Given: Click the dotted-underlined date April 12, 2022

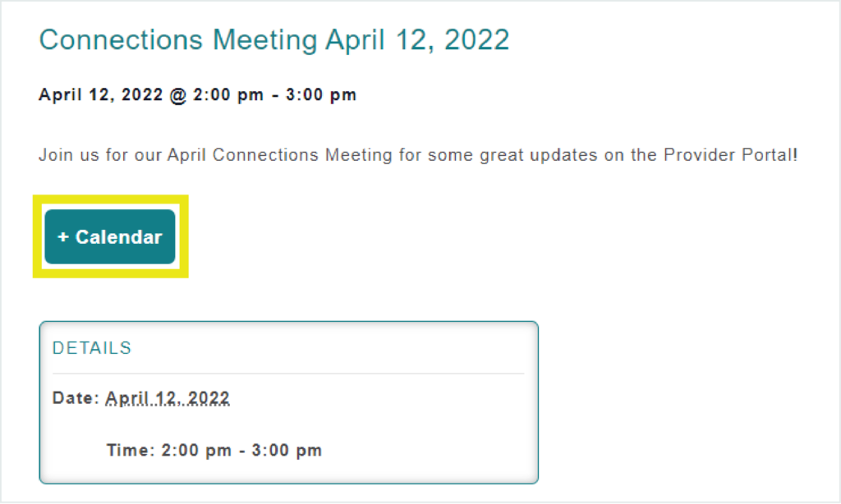Looking at the screenshot, I should pos(168,399).
